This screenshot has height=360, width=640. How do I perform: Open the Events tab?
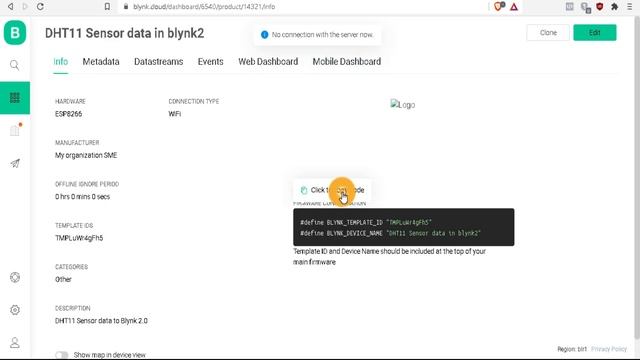pos(211,62)
